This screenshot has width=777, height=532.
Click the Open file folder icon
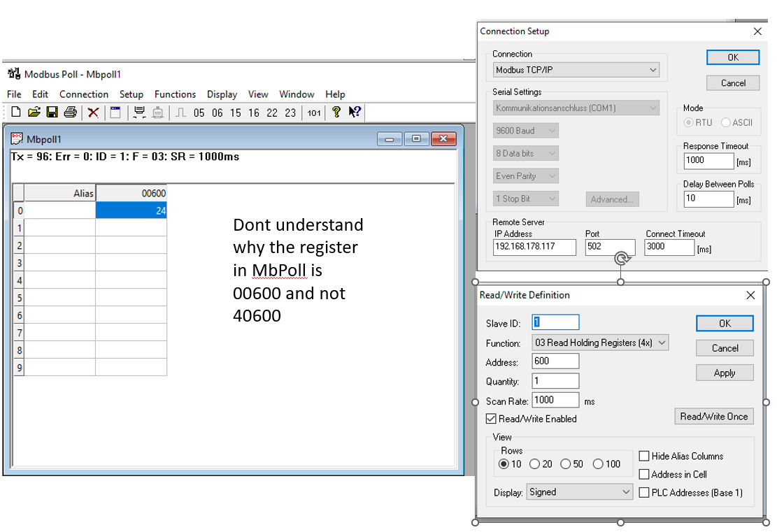pyautogui.click(x=34, y=113)
